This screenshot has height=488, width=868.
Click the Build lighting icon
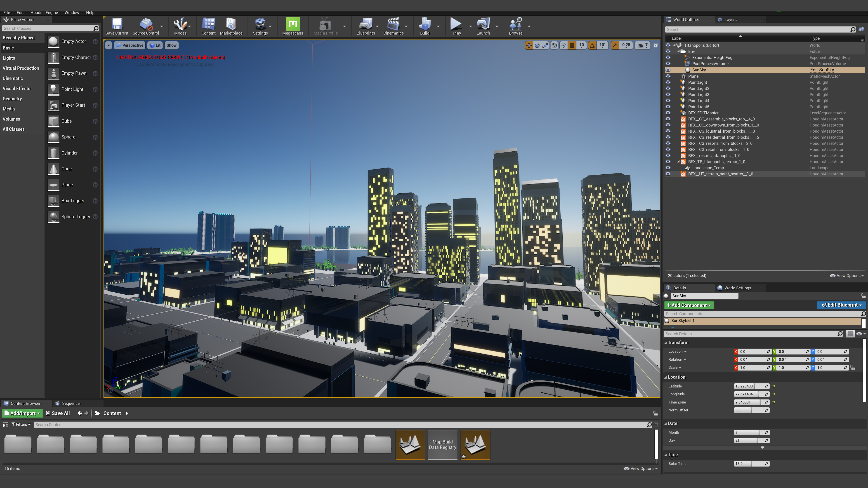pos(425,26)
